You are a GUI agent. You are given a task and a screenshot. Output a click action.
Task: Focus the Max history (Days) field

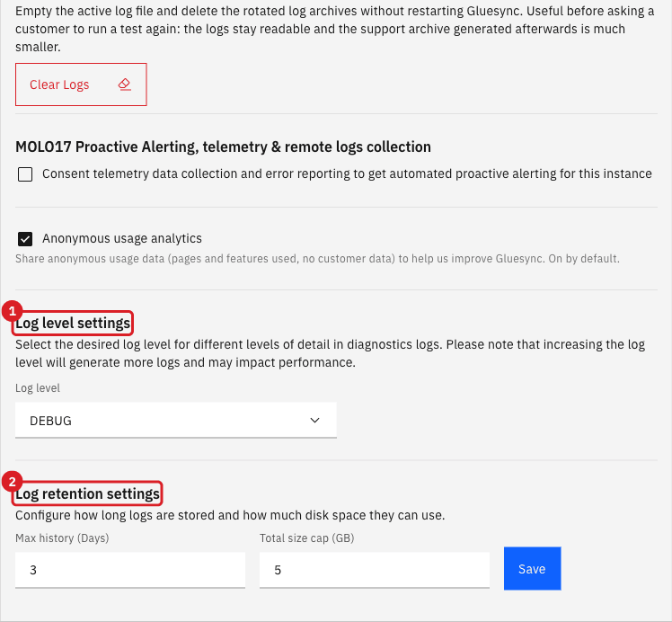[130, 570]
